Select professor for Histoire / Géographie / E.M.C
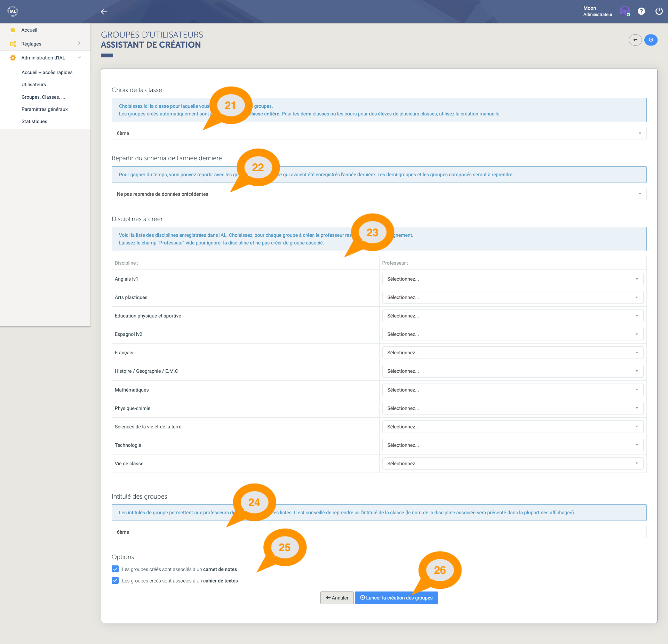 pos(512,371)
